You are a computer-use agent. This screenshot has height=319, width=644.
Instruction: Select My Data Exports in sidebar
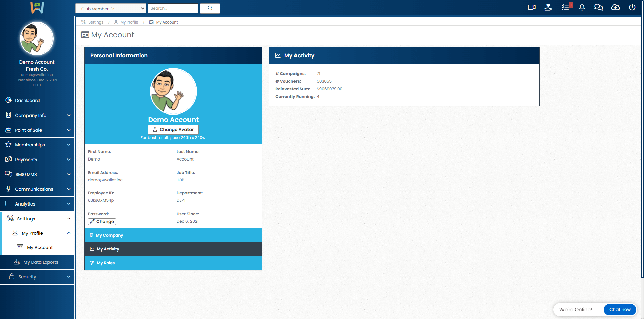tap(41, 262)
